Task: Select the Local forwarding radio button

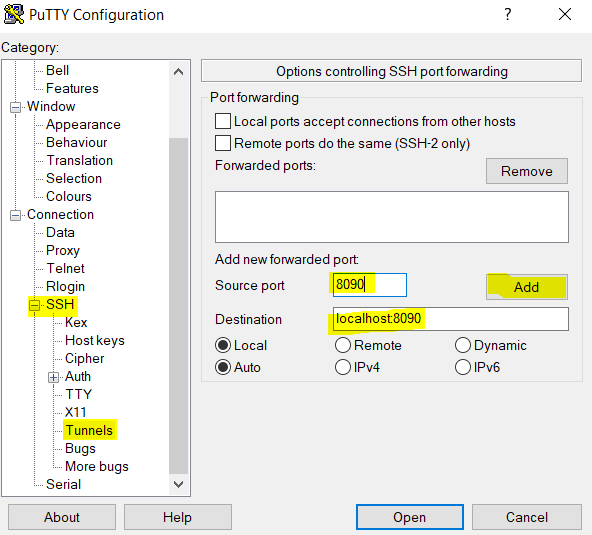Action: (x=223, y=345)
